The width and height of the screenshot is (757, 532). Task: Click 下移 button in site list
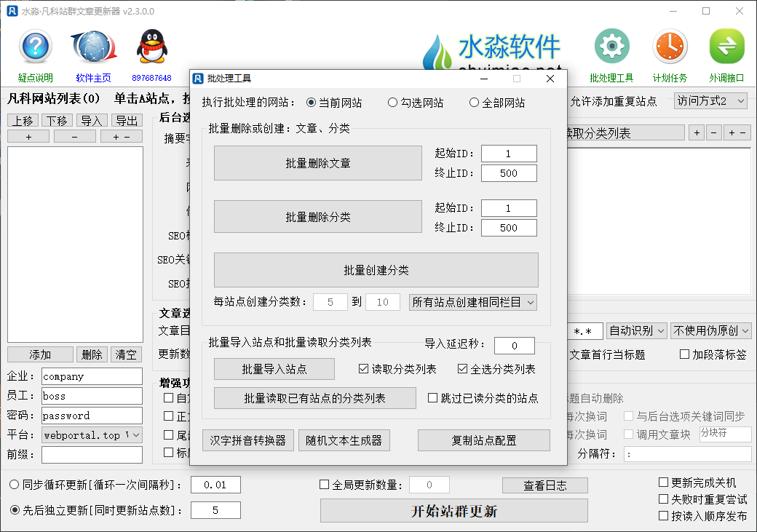[57, 120]
